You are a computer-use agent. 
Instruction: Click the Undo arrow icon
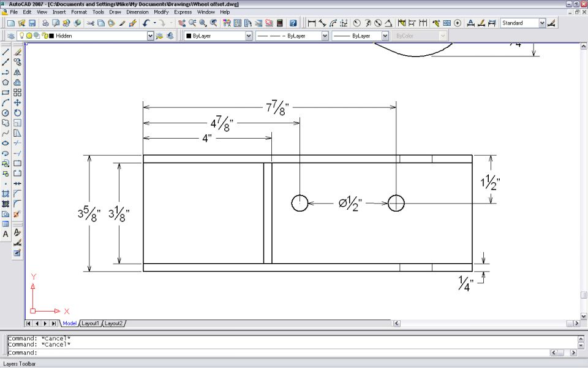coord(146,23)
